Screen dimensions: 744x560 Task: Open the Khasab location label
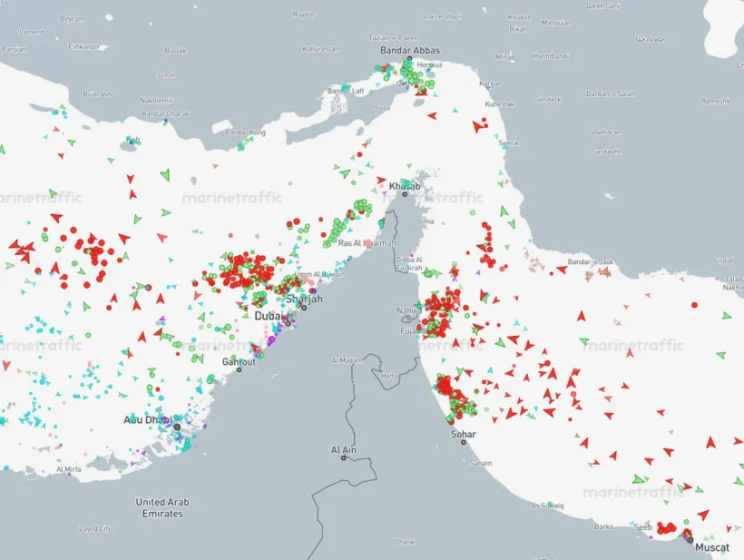click(x=403, y=185)
